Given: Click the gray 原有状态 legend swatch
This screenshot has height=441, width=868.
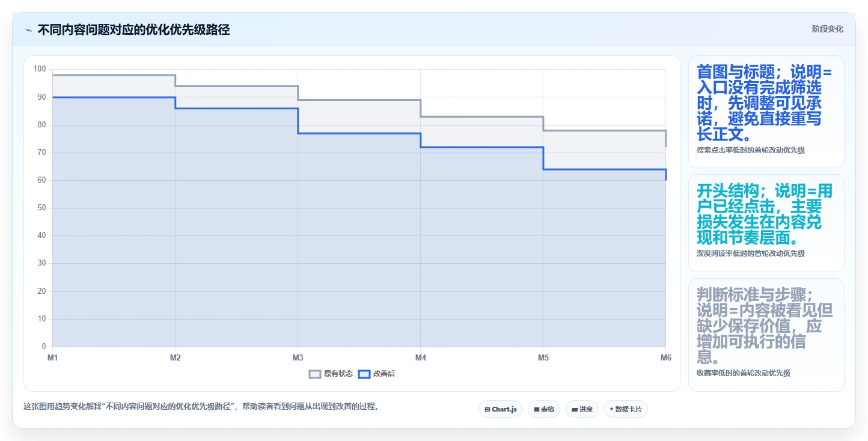Looking at the screenshot, I should (315, 374).
